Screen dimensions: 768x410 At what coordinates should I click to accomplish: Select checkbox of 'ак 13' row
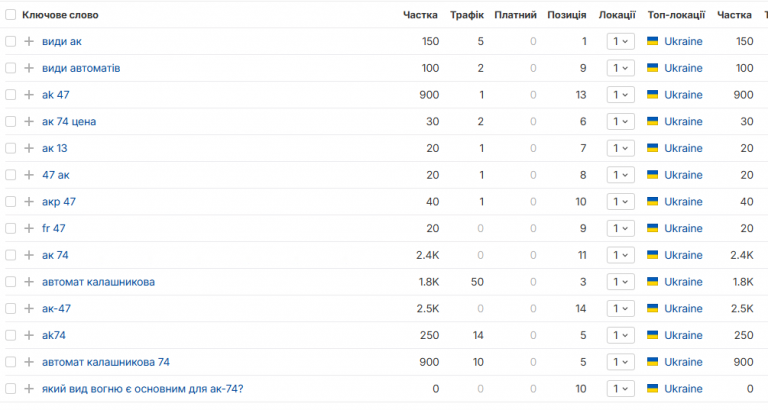click(10, 148)
